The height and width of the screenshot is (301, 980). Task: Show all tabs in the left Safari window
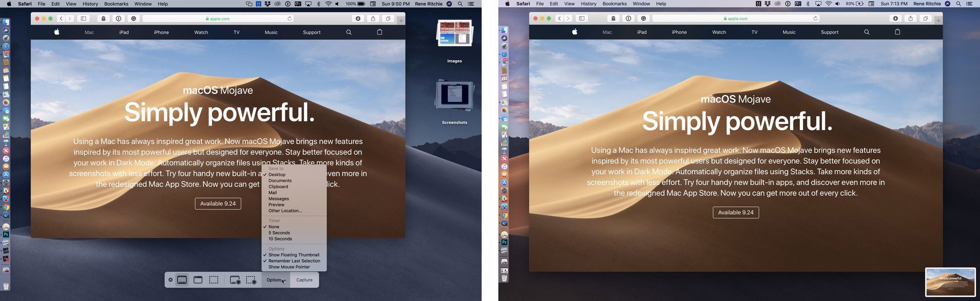click(x=388, y=19)
